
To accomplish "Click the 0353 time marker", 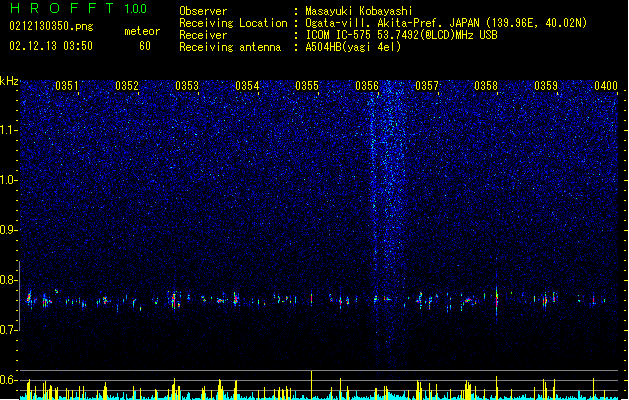I will (x=187, y=86).
